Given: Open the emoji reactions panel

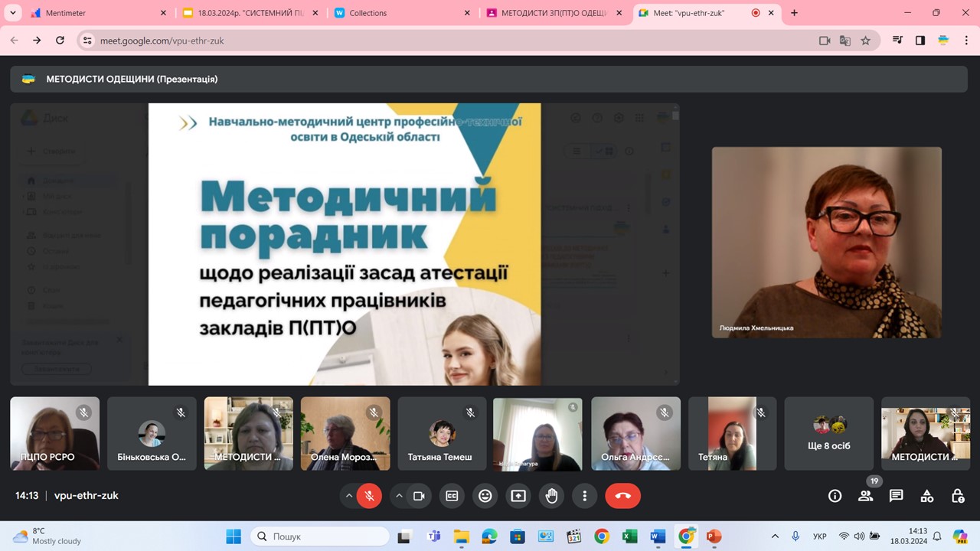Looking at the screenshot, I should pyautogui.click(x=485, y=496).
